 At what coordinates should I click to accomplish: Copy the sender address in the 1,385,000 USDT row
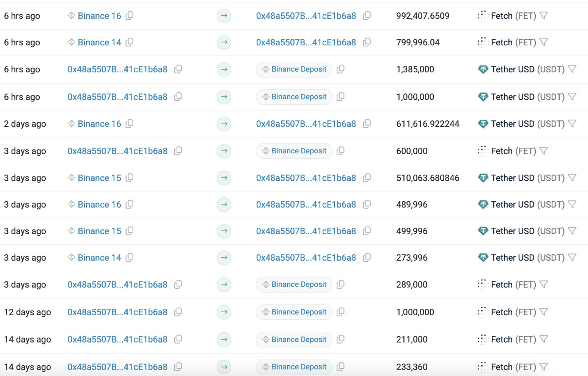pyautogui.click(x=178, y=69)
